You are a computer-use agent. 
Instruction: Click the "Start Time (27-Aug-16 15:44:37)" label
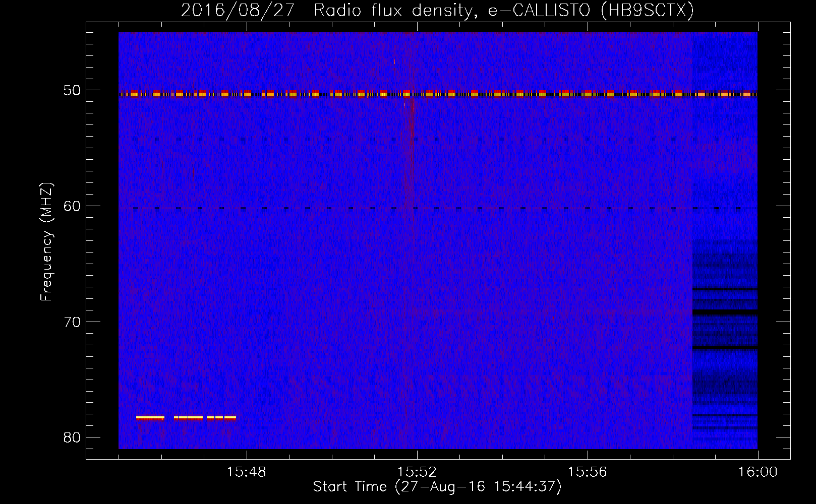[437, 487]
